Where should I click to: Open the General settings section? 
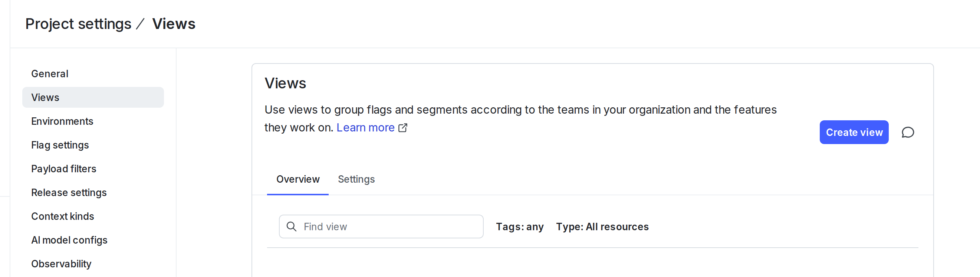[x=50, y=74]
